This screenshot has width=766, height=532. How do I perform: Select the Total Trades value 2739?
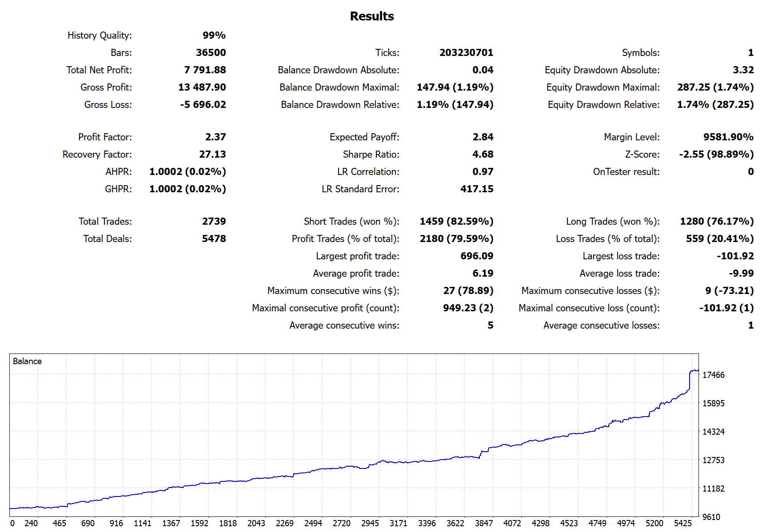coord(214,221)
